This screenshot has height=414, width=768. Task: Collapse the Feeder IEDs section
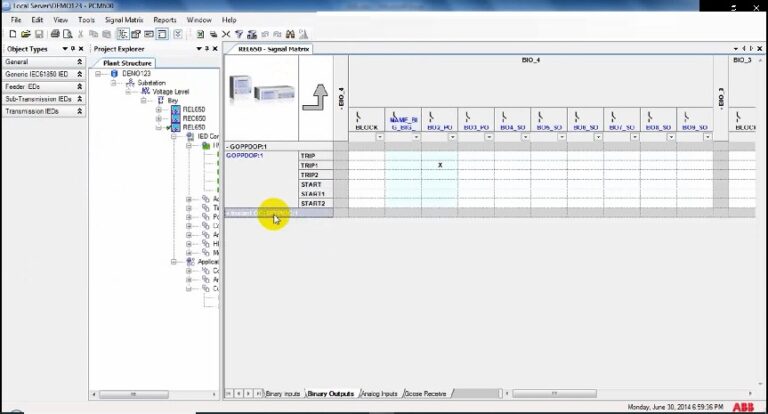(x=79, y=86)
